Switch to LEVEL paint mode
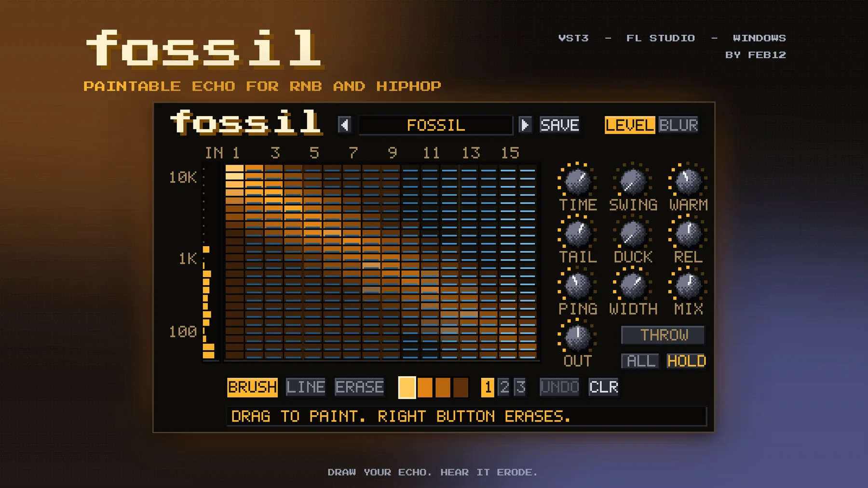Image resolution: width=868 pixels, height=488 pixels. tap(629, 125)
